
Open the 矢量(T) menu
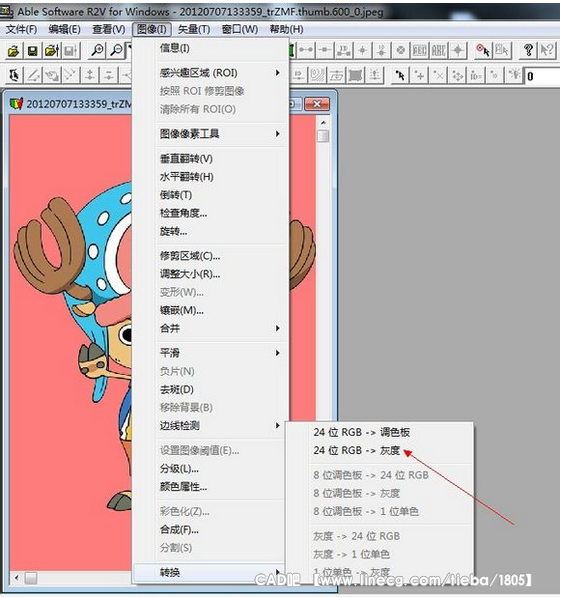[194, 29]
